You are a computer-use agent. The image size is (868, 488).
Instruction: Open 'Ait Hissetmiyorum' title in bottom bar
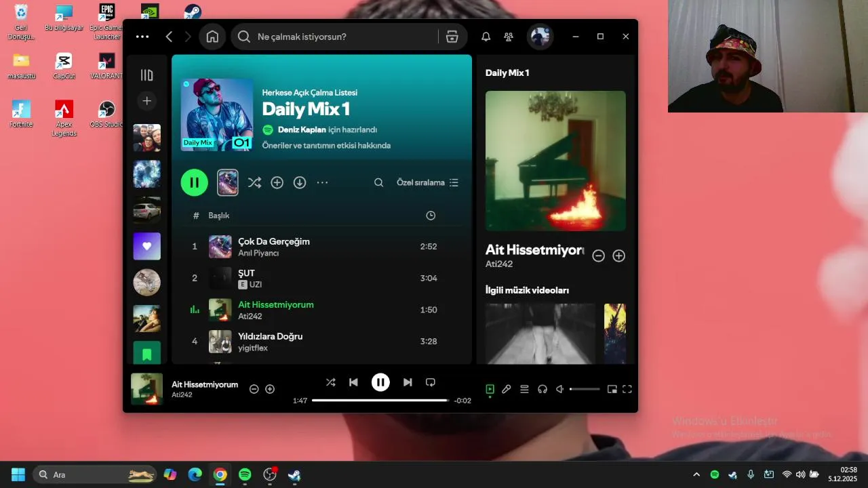205,384
